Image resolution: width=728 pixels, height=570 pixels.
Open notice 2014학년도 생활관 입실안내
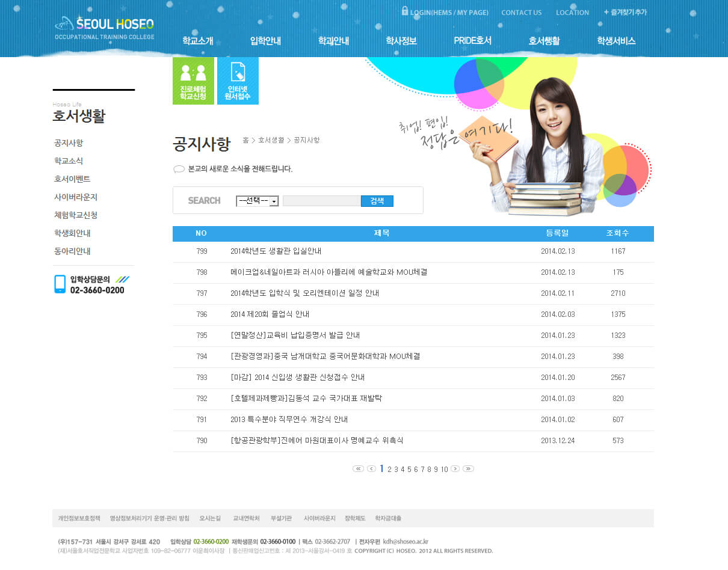276,251
